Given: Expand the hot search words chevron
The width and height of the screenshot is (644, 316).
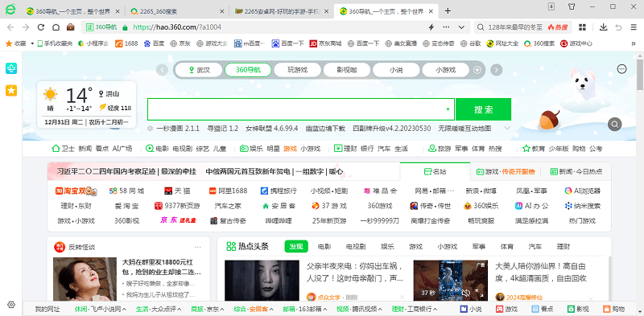Looking at the screenshot, I should (507, 128).
